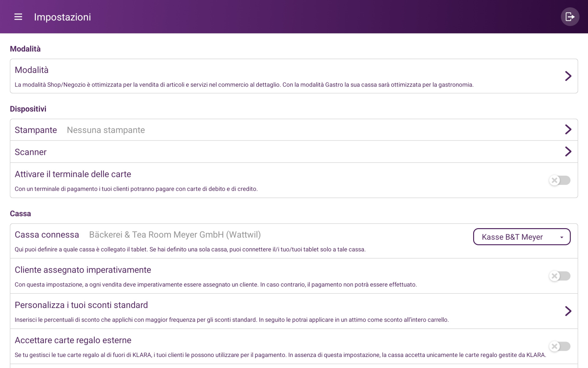Image resolution: width=588 pixels, height=368 pixels.
Task: Open standard discounts via chevron arrow
Action: tap(568, 311)
